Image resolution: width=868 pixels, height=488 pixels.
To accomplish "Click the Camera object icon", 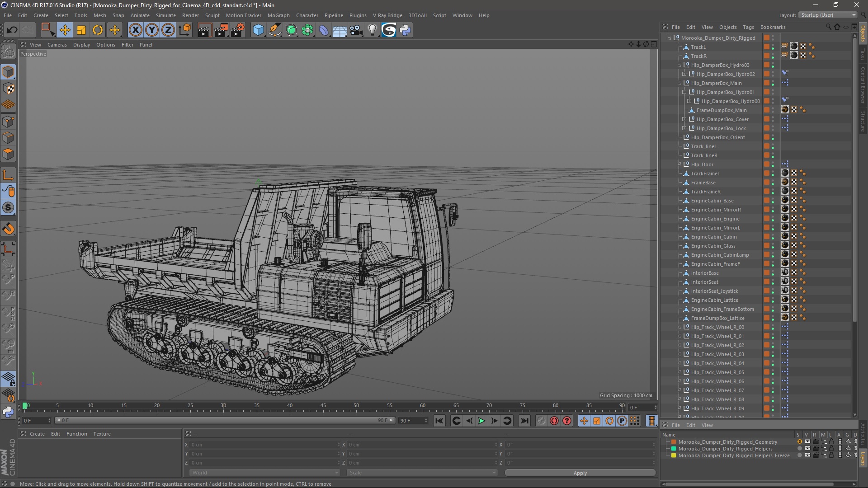I will pos(356,30).
